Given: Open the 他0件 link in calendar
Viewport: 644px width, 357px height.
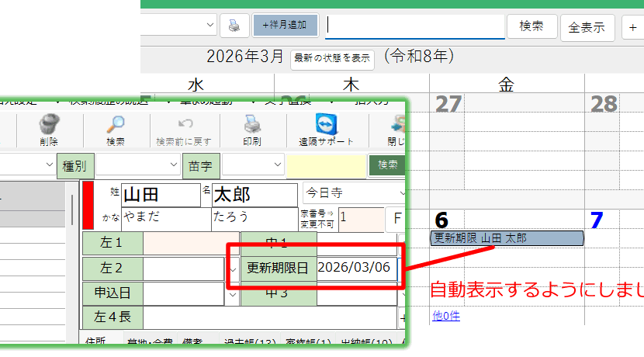Looking at the screenshot, I should click(446, 315).
